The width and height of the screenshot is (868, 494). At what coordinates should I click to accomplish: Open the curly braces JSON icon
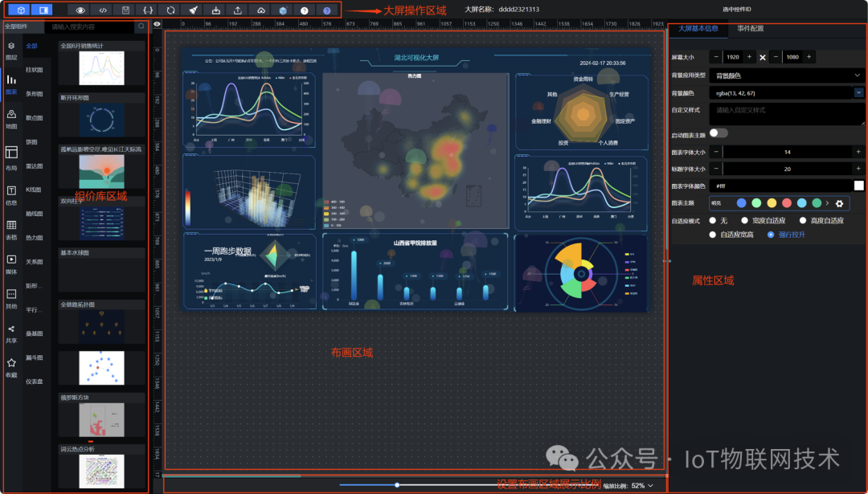pos(148,10)
